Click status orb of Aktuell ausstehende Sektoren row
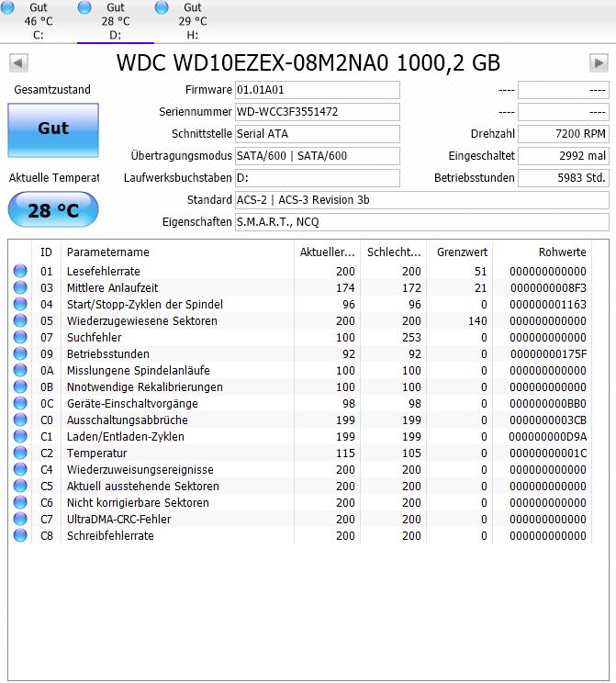This screenshot has height=683, width=616. (20, 487)
